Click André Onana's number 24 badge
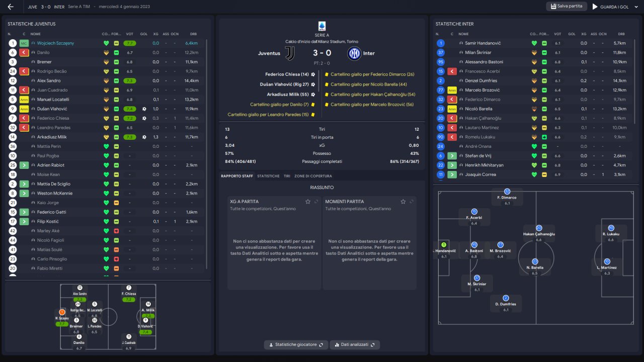The width and height of the screenshot is (644, 362). [x=441, y=146]
